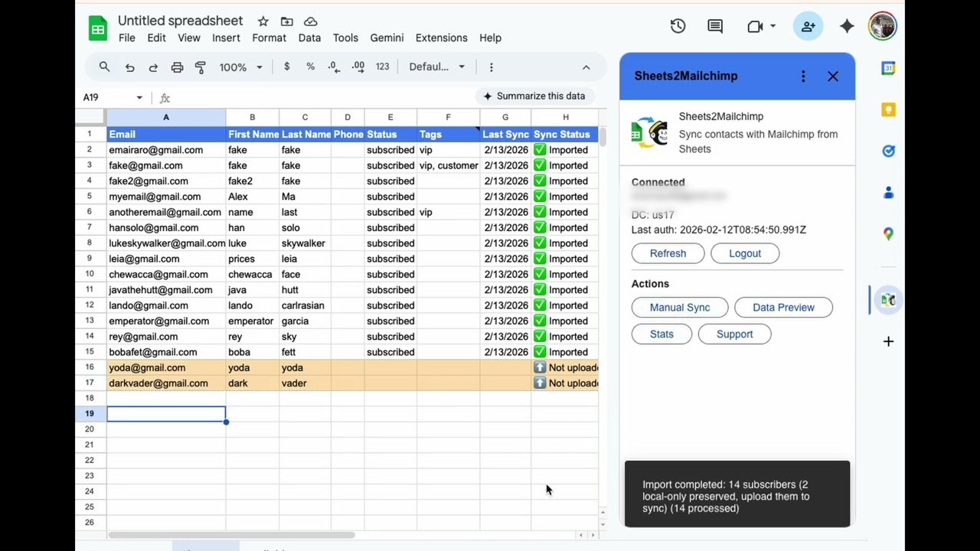Image resolution: width=980 pixels, height=551 pixels.
Task: Select cell darkvader@gmail.com
Action: 166,383
